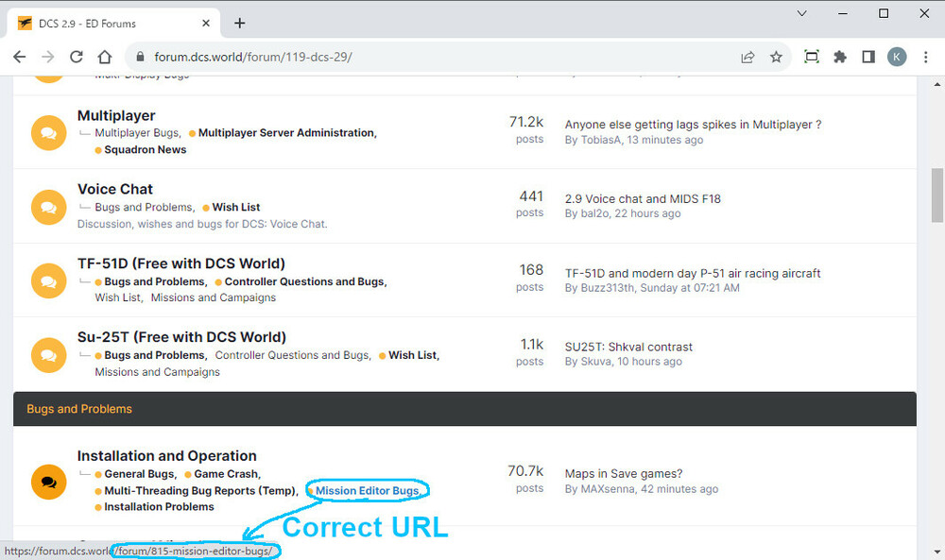
Task: Click the Multiplayer forum chat icon
Action: (49, 132)
